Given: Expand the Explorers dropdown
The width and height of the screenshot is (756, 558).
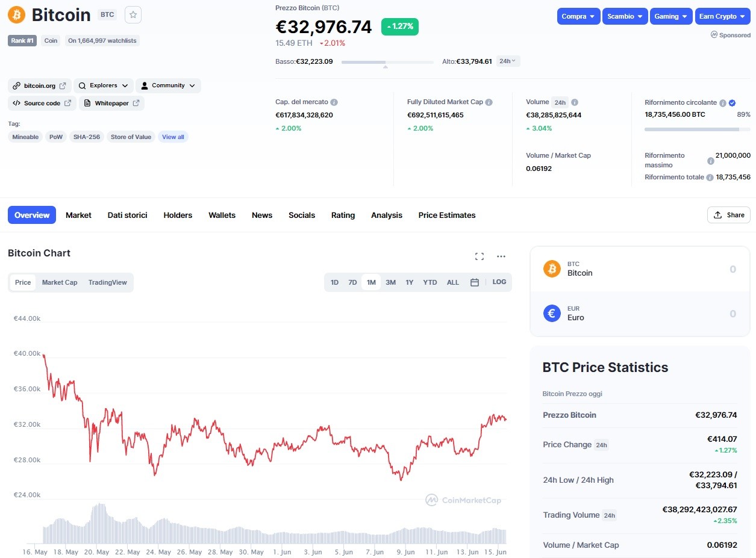Looking at the screenshot, I should 104,85.
